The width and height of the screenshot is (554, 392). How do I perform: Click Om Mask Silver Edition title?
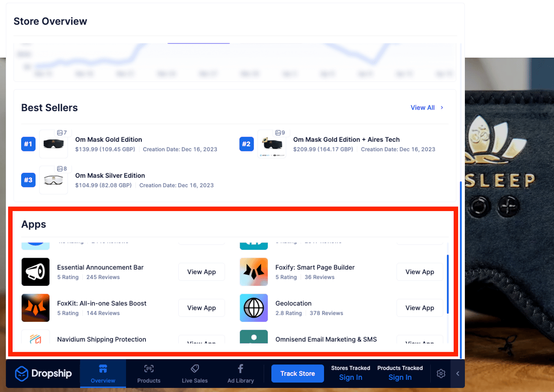click(x=110, y=175)
